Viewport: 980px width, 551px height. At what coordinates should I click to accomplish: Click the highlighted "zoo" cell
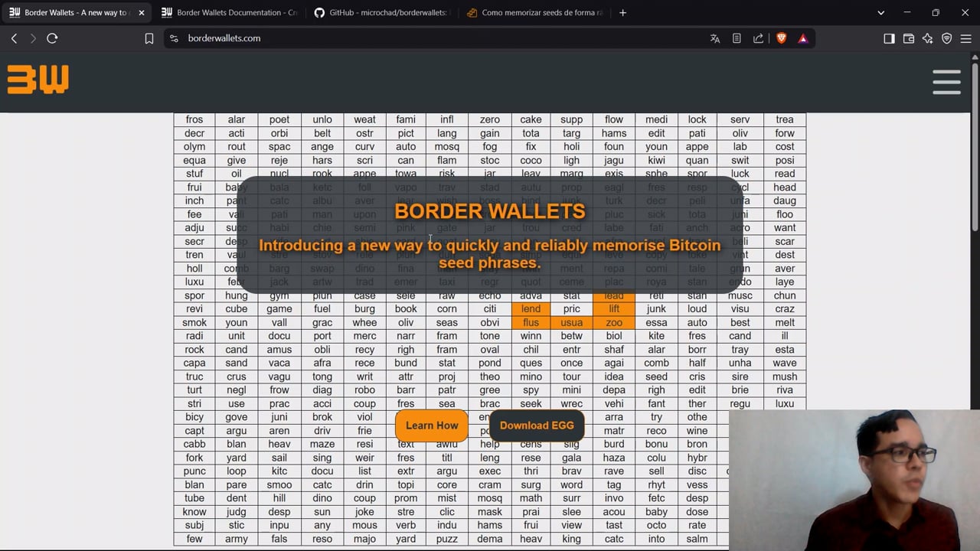[614, 322]
